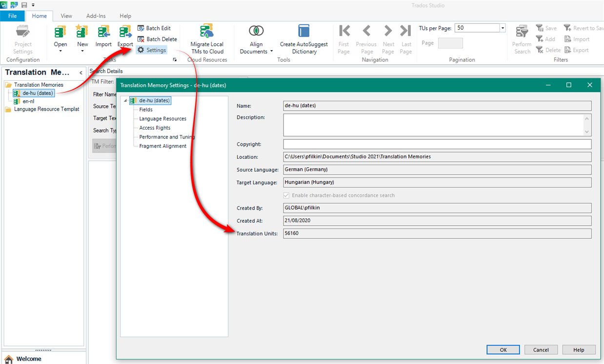Click the Export filter icon
The image size is (604, 364).
tap(568, 50)
